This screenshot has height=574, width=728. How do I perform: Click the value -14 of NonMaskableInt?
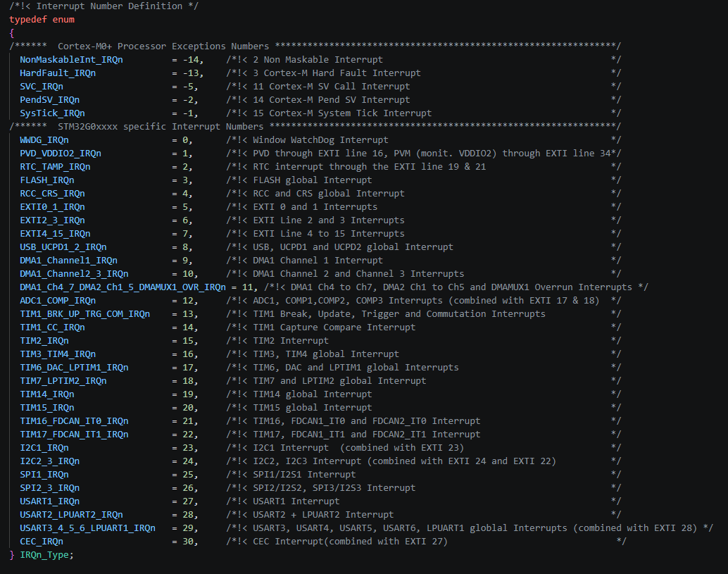tap(191, 60)
